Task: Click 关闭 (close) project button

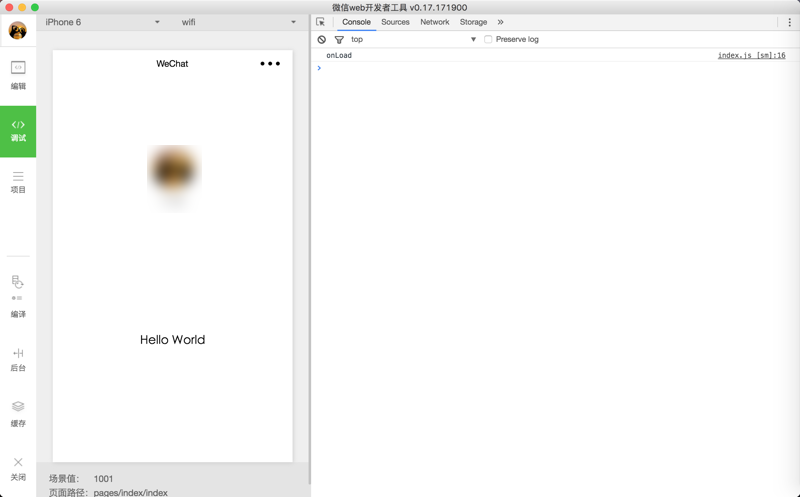Action: point(18,469)
